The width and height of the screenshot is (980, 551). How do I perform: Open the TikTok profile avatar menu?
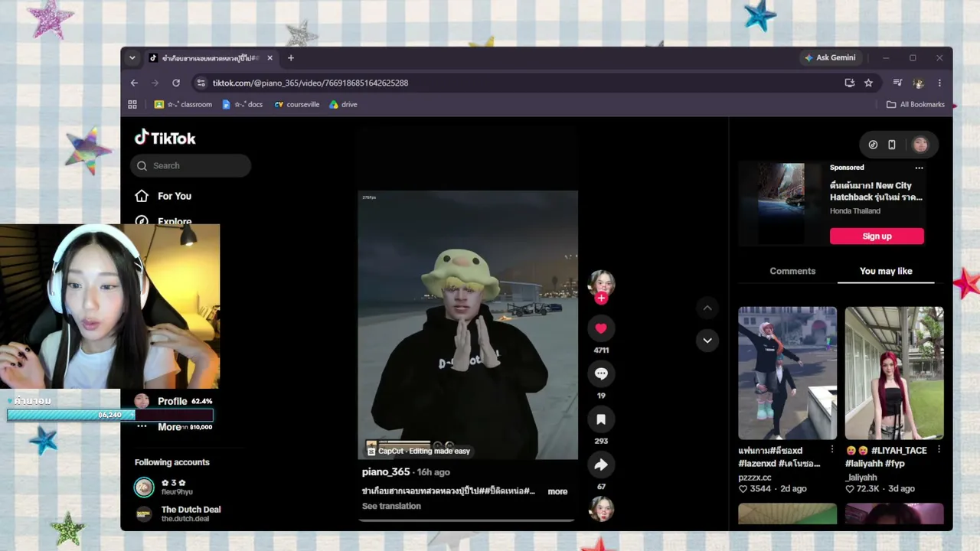pos(920,145)
